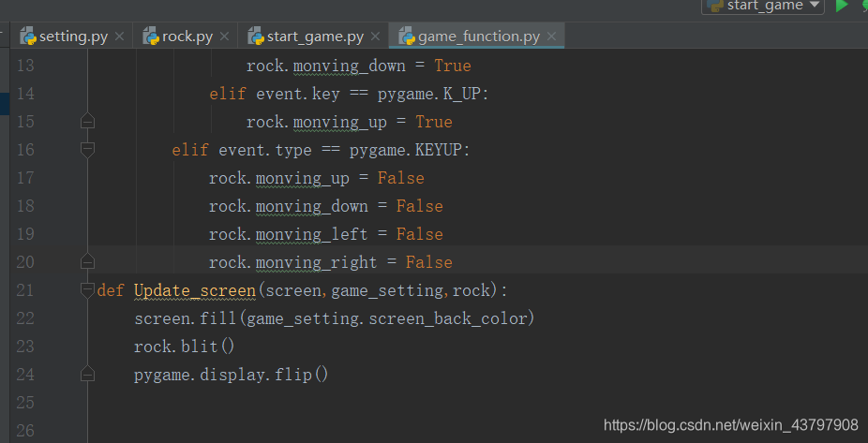Click monving_down on line 18
868x443 pixels.
coord(311,206)
